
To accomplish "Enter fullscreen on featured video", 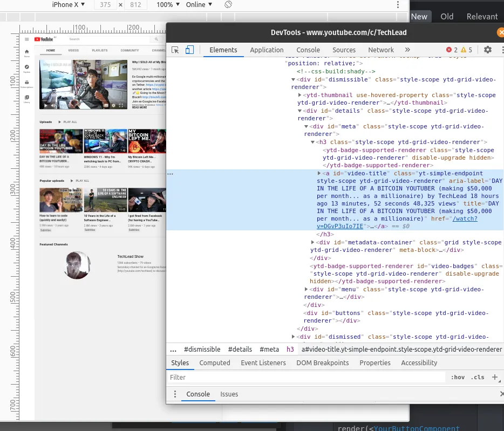I will tap(121, 105).
